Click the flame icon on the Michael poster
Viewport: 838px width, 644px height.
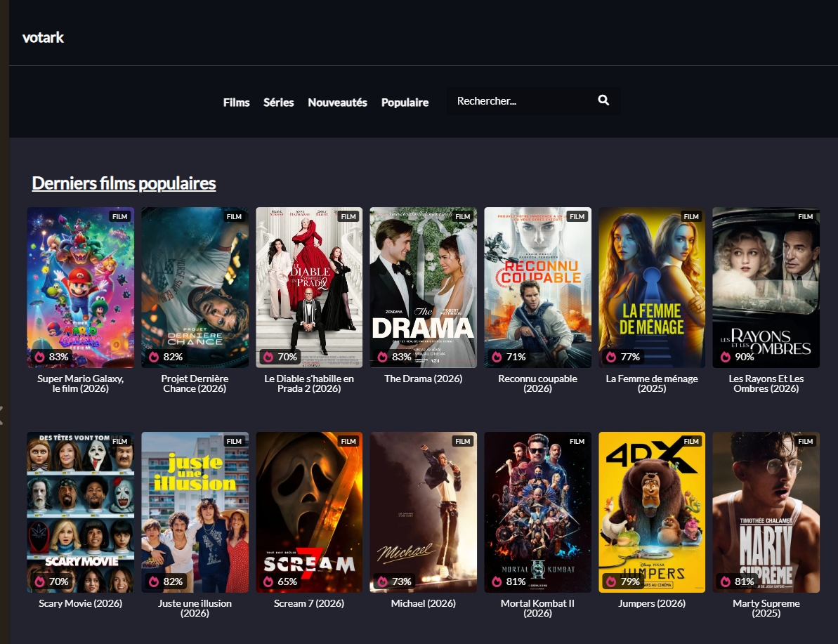coord(383,581)
